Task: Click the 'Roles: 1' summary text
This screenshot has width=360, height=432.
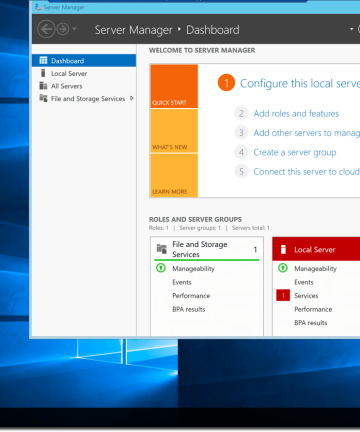Action: (159, 228)
